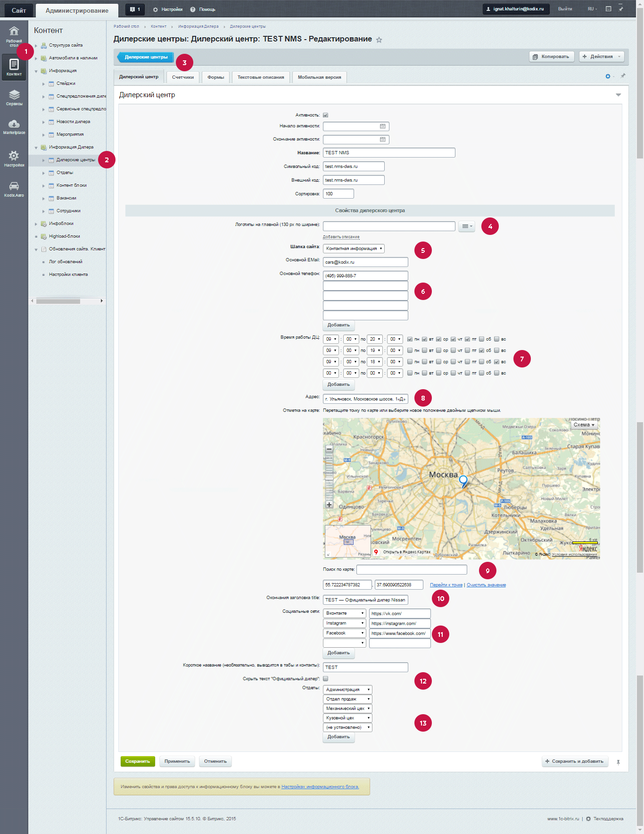
Task: Open logo file selection menu button
Action: (x=466, y=226)
